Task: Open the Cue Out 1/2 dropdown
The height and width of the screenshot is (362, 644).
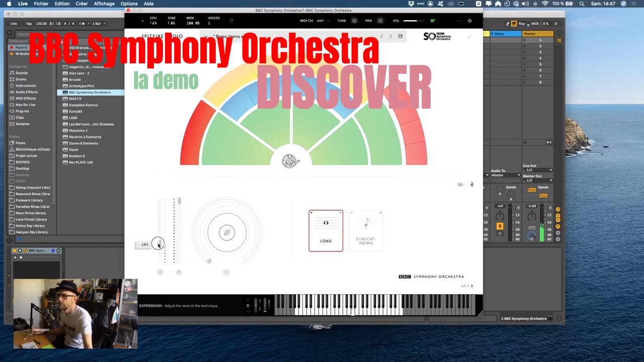Action: point(537,170)
